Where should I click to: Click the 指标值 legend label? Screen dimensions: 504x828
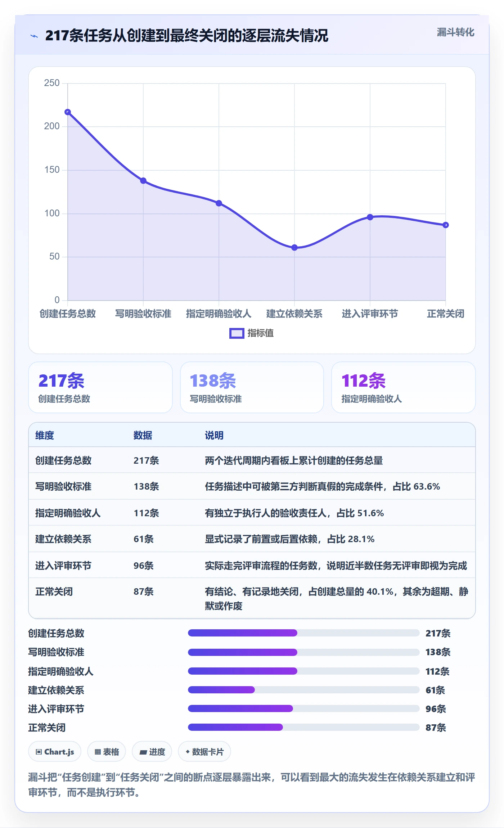click(x=261, y=333)
